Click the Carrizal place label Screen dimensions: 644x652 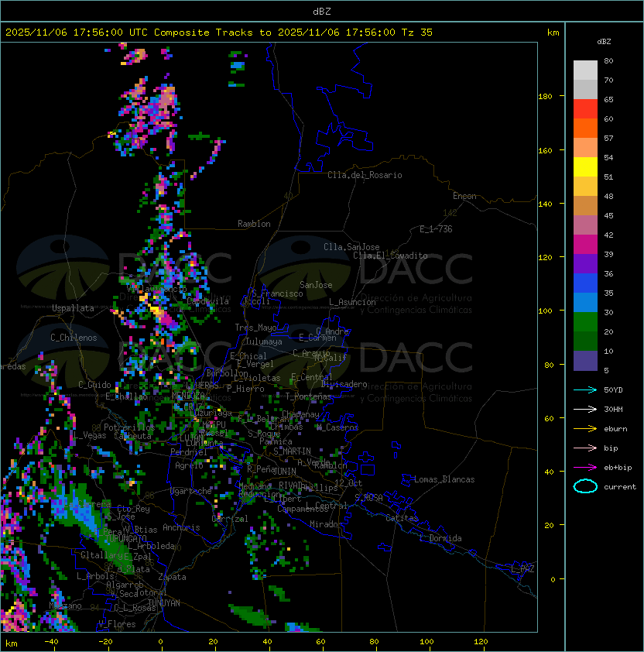pos(230,519)
